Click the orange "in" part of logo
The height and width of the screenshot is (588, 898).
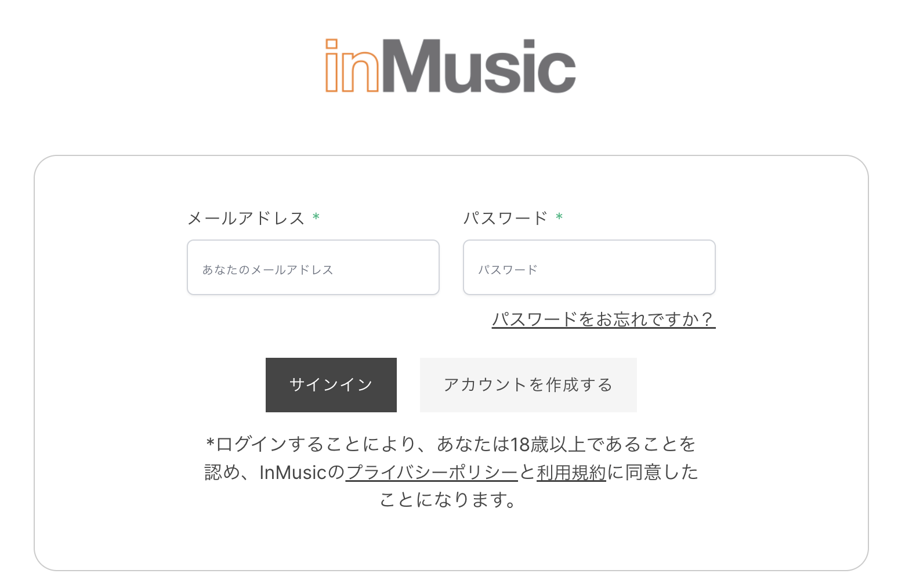click(352, 66)
